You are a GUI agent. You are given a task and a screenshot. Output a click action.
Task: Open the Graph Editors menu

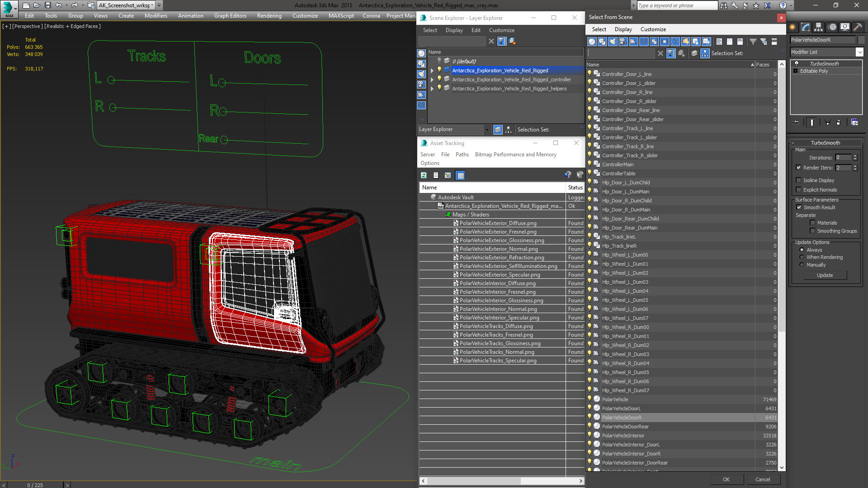(230, 16)
